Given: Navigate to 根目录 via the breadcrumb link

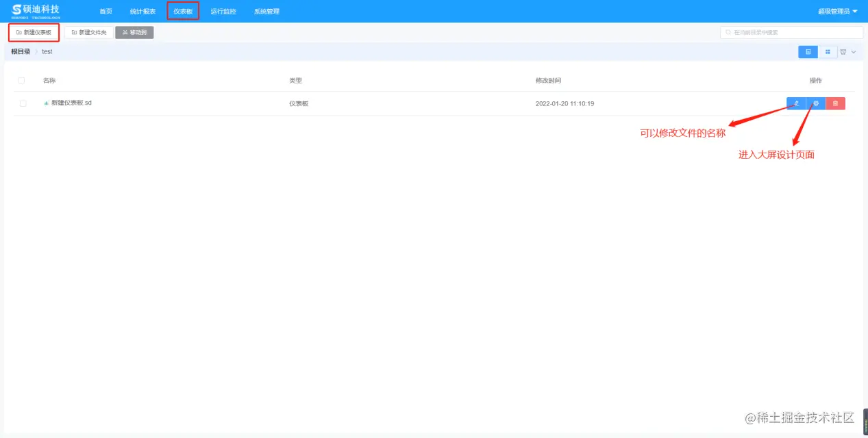Looking at the screenshot, I should point(20,51).
